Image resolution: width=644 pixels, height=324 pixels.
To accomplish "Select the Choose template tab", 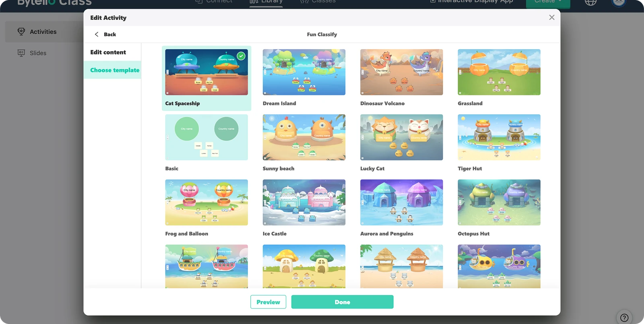I will [x=114, y=70].
